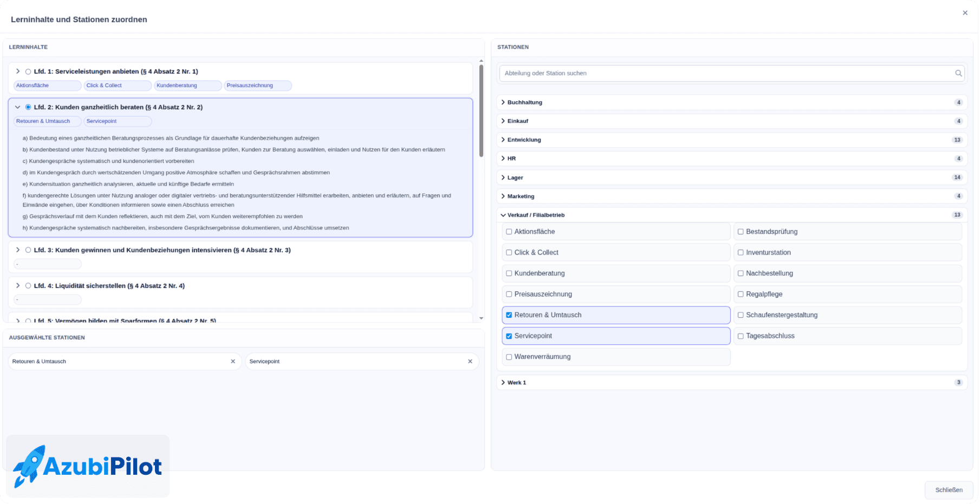Click the scrollbar down arrow in Lerninhalte
The width and height of the screenshot is (980, 504).
[x=481, y=318]
